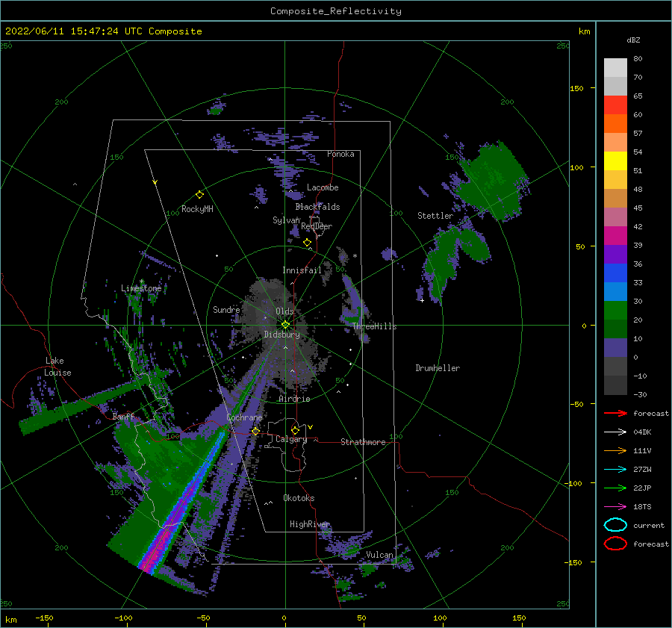Select the Ponoka label

340,154
